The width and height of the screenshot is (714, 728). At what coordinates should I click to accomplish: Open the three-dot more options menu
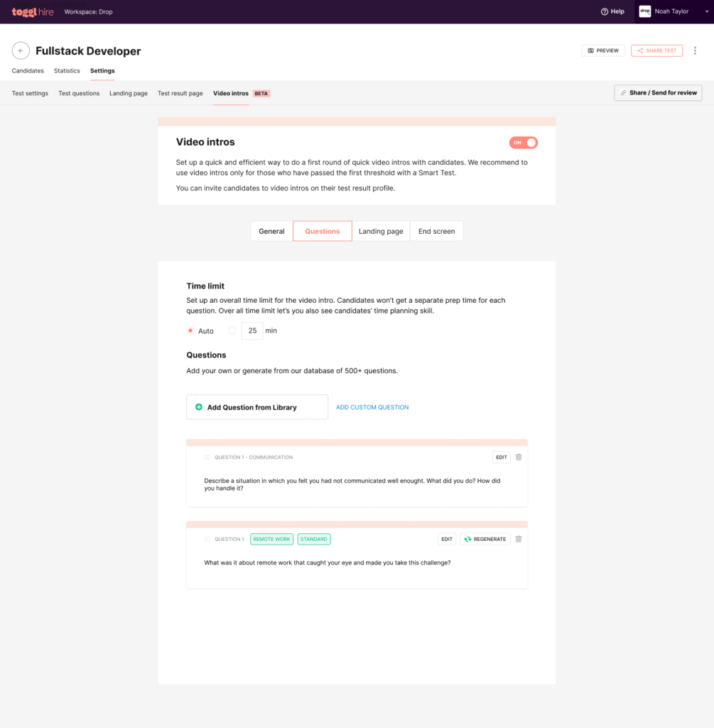coord(695,50)
